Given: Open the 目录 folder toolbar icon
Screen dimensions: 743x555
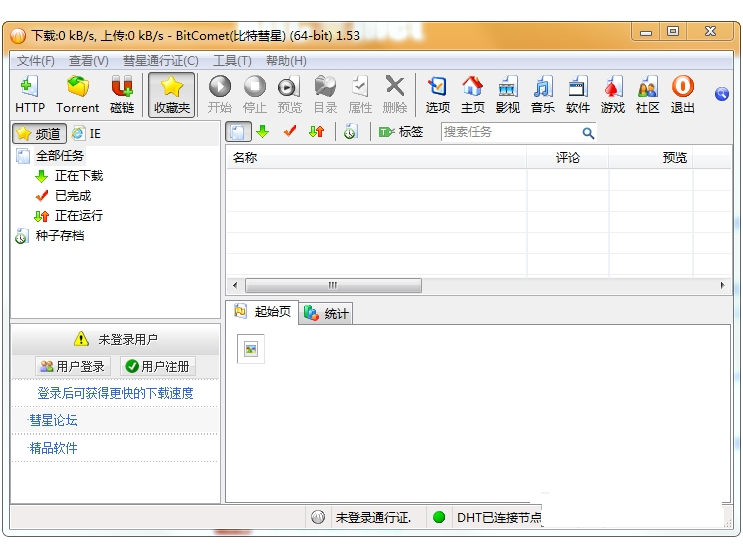Looking at the screenshot, I should click(326, 94).
